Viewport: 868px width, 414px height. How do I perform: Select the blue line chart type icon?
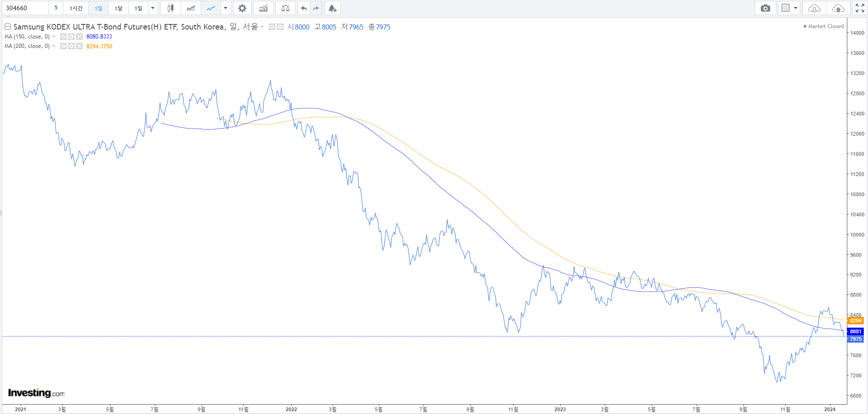211,8
